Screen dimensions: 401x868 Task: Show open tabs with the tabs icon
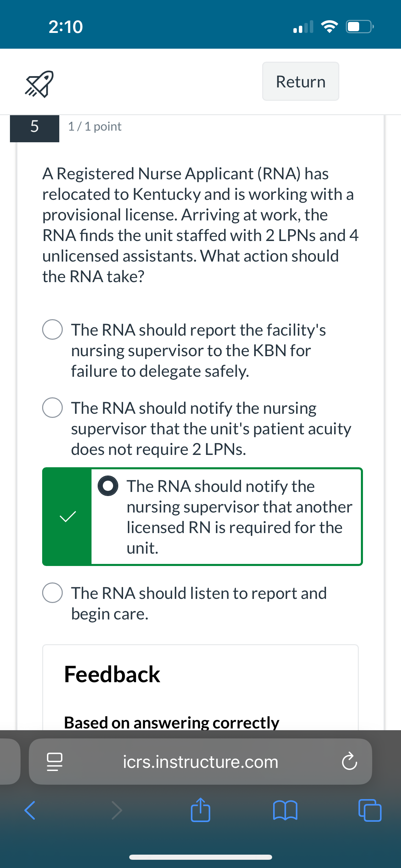[x=370, y=810]
